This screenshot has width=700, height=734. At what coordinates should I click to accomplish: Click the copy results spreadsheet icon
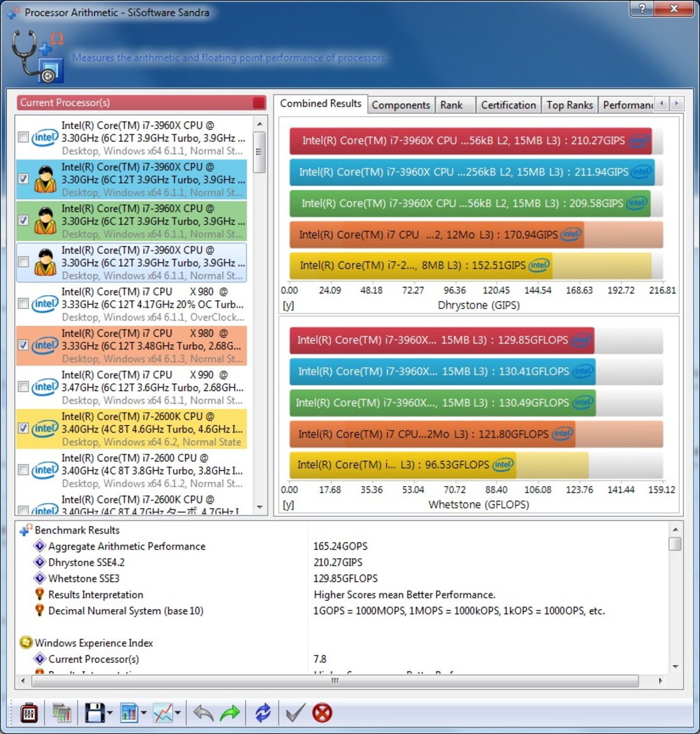(x=62, y=713)
